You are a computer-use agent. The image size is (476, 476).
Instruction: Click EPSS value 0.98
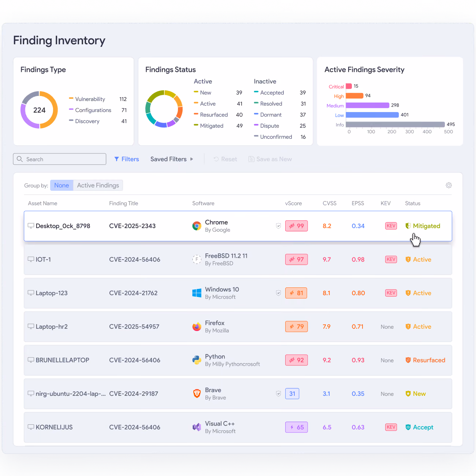358,259
